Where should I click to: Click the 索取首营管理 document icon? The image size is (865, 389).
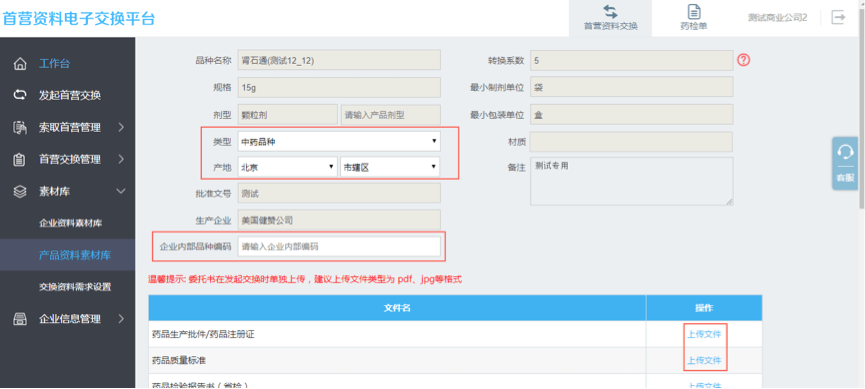(20, 127)
